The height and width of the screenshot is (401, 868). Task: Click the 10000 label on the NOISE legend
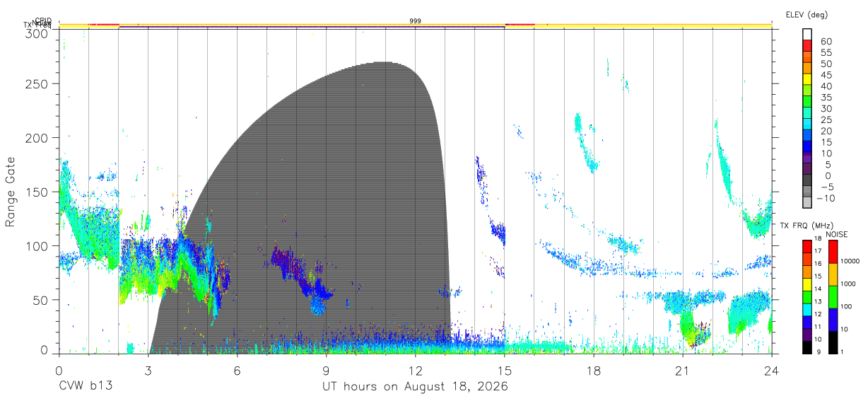pos(850,261)
